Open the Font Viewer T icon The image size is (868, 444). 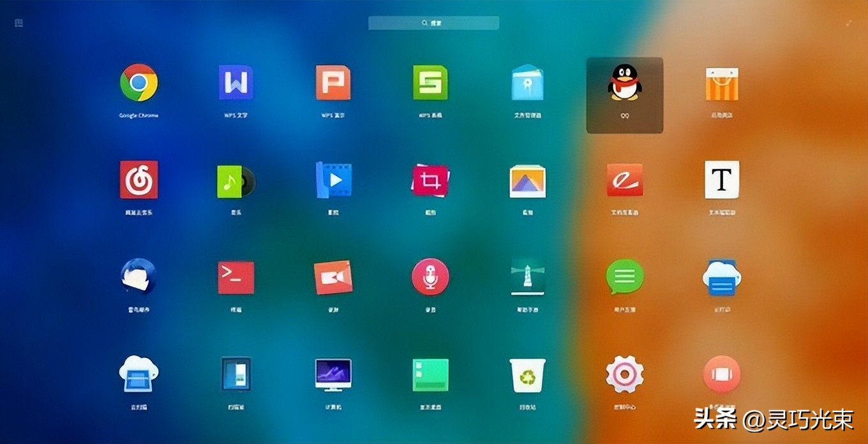pyautogui.click(x=722, y=180)
